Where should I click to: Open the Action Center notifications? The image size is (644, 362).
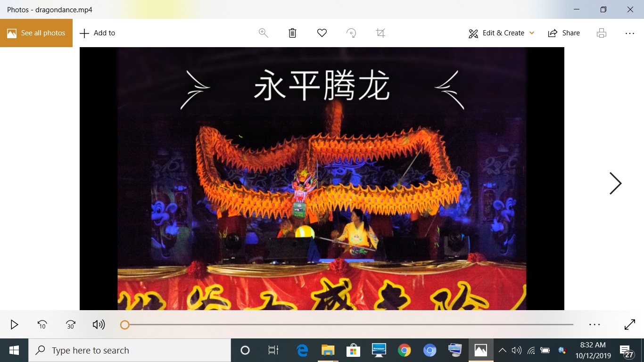(627, 351)
